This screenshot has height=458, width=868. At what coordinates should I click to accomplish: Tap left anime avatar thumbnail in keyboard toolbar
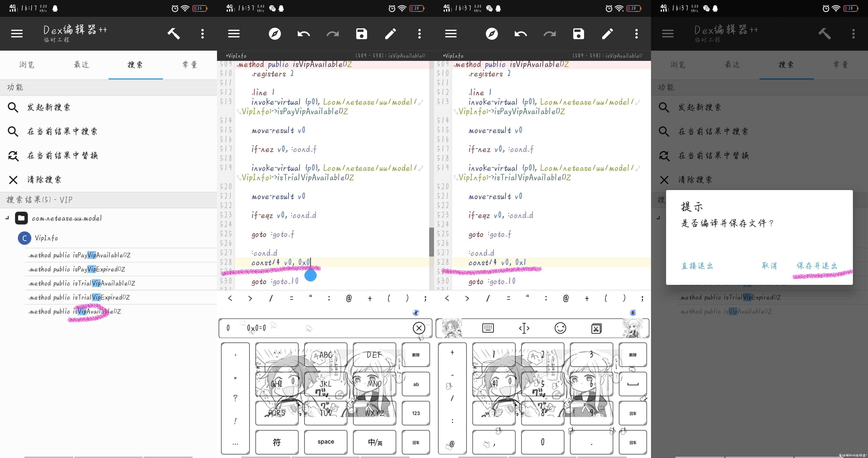[451, 328]
